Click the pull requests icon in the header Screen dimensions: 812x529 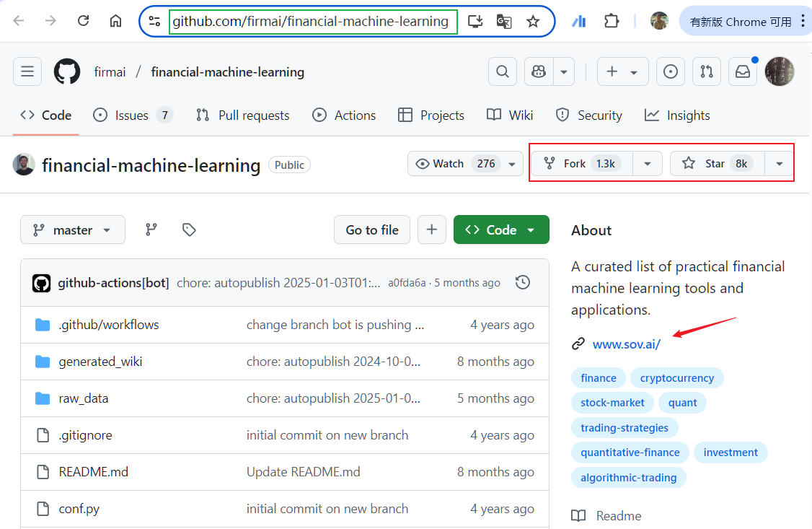point(706,71)
